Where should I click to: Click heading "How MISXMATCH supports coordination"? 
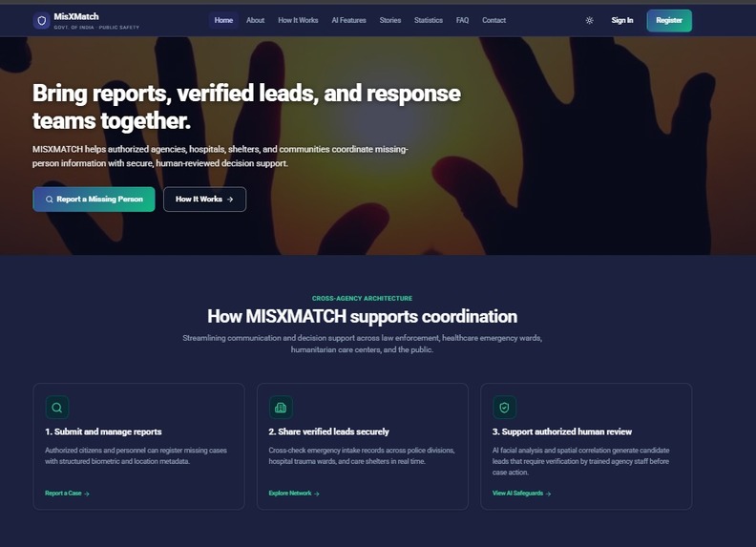(362, 317)
